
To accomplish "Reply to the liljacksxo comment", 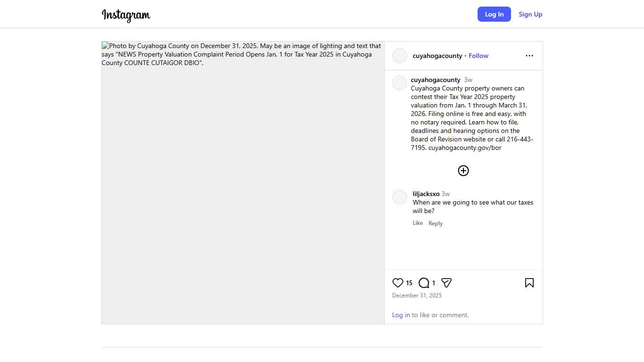I will (x=436, y=223).
